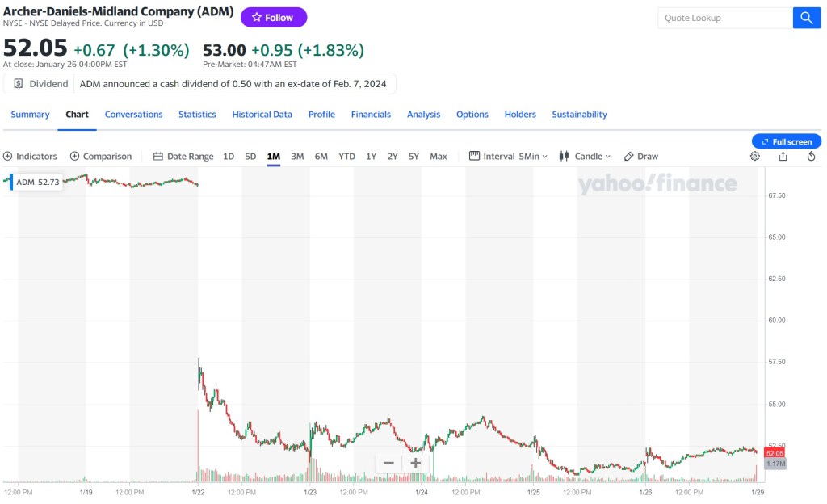Open the Date Range picker
The height and width of the screenshot is (504, 827).
[183, 157]
